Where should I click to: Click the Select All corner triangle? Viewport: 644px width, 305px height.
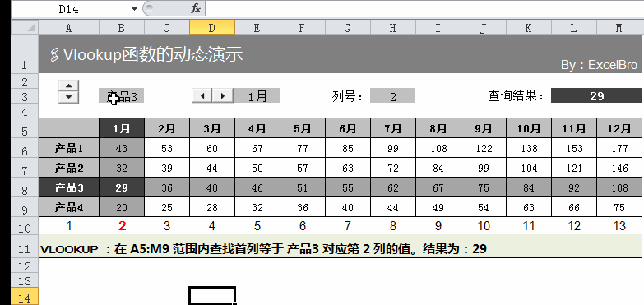point(25,28)
